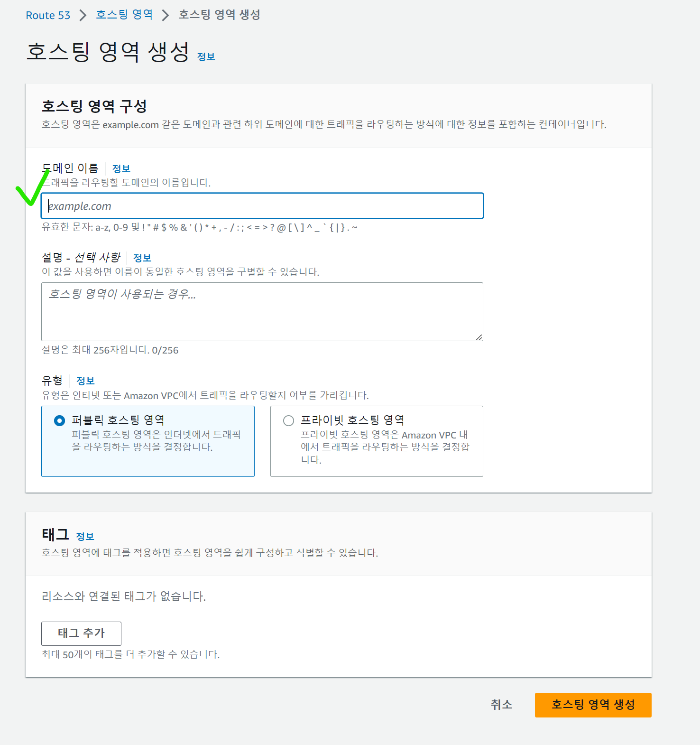This screenshot has width=700, height=745.
Task: Click the 태그 추가 button
Action: click(81, 633)
